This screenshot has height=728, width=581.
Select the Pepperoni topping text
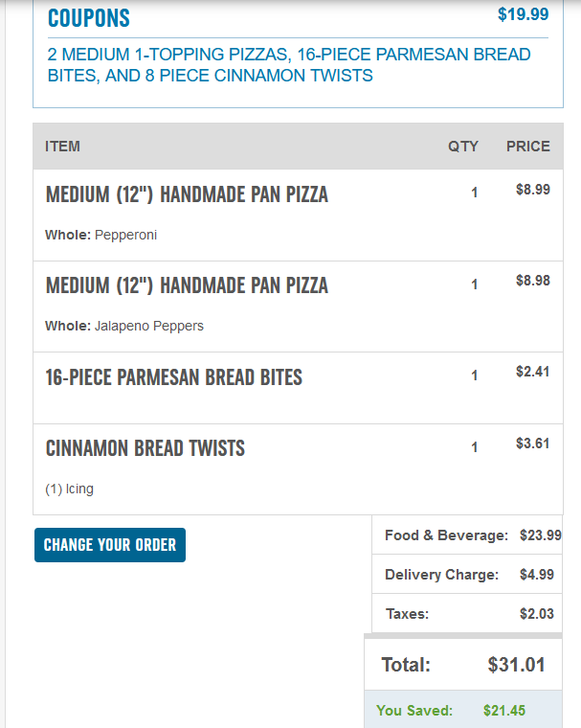click(x=125, y=235)
